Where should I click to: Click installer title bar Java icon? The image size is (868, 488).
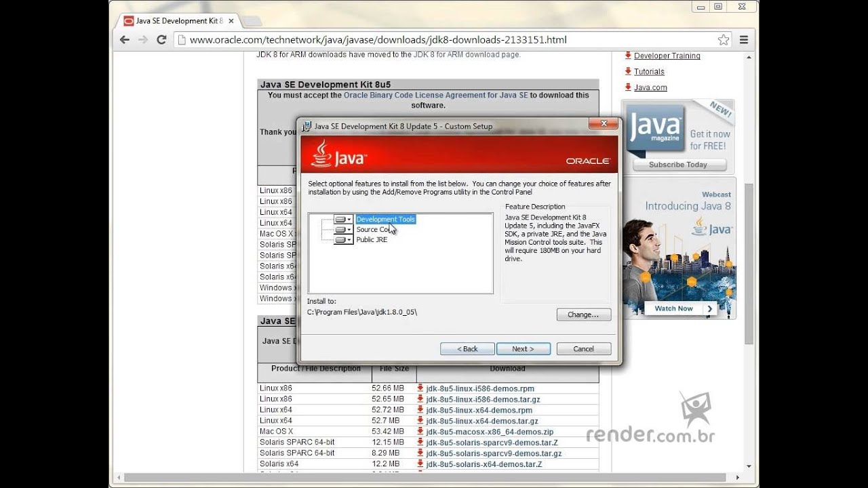tap(307, 126)
